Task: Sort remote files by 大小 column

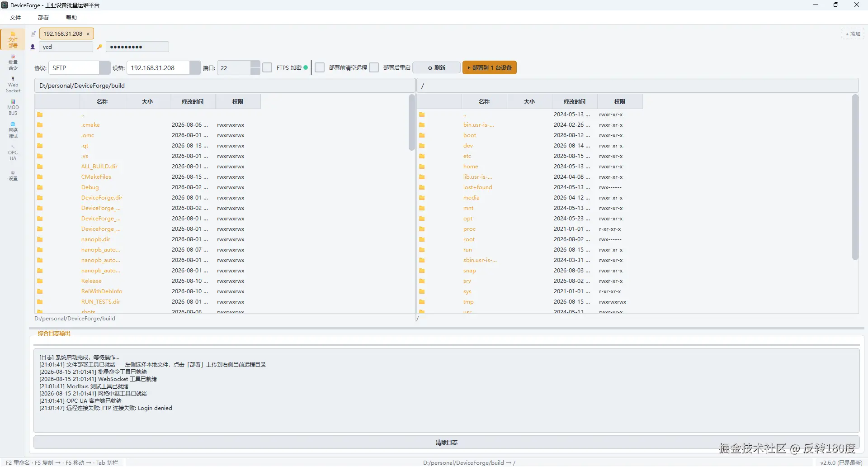Action: coord(529,102)
